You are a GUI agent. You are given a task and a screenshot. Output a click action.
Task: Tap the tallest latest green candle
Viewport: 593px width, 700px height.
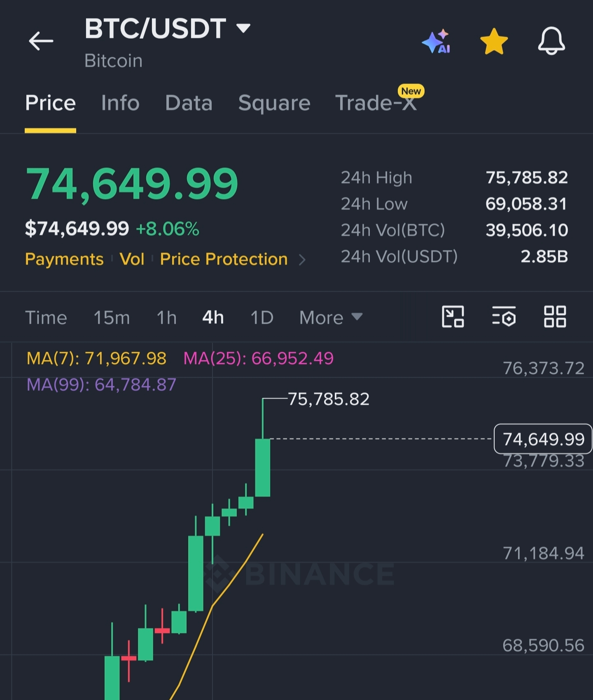coord(263,467)
